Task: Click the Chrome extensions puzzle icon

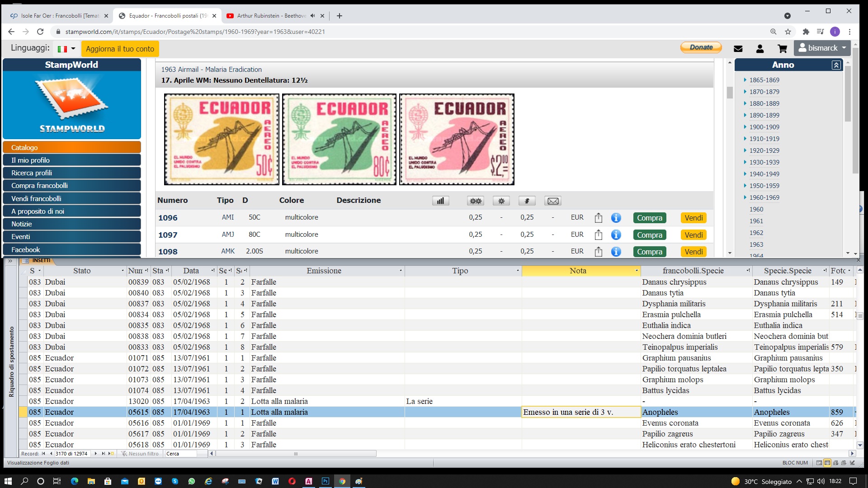Action: [806, 32]
